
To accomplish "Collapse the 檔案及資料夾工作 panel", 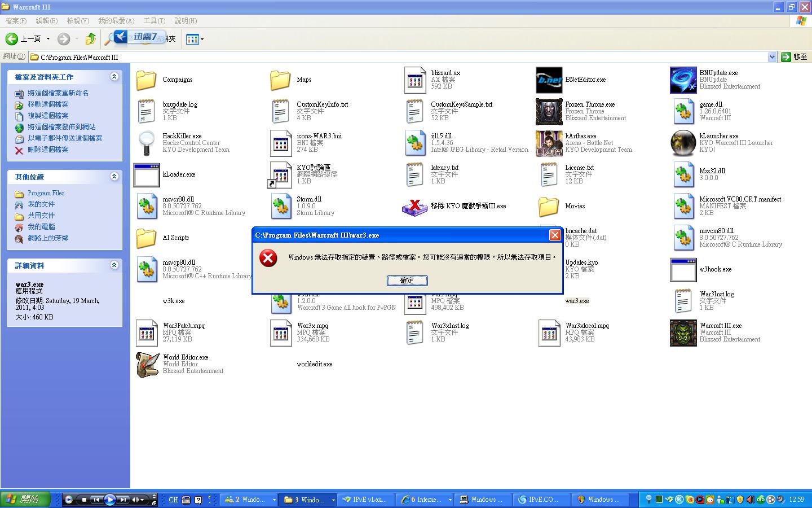I will [x=114, y=77].
